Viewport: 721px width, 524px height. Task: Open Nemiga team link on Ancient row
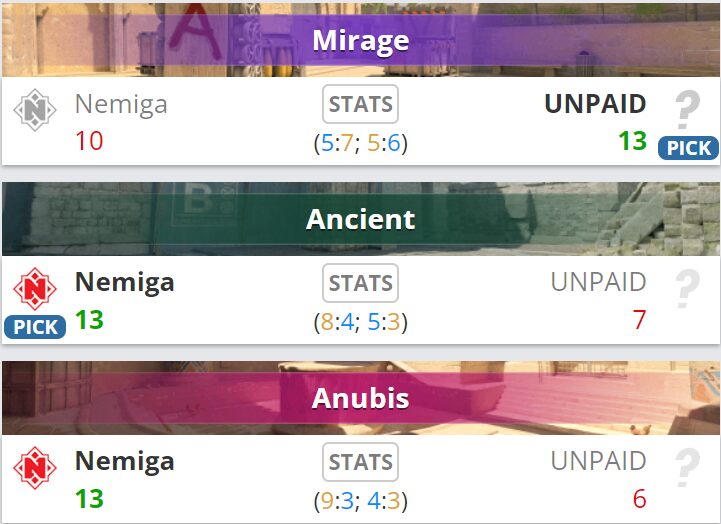pos(124,283)
